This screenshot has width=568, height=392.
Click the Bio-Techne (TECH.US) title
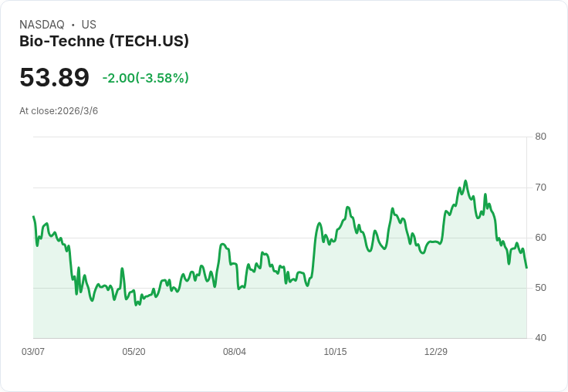coord(103,42)
